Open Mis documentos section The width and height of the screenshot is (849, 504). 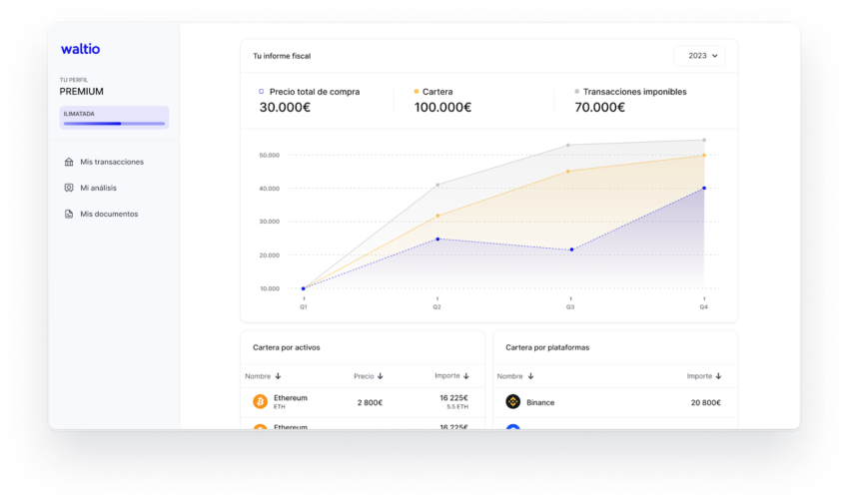[101, 214]
